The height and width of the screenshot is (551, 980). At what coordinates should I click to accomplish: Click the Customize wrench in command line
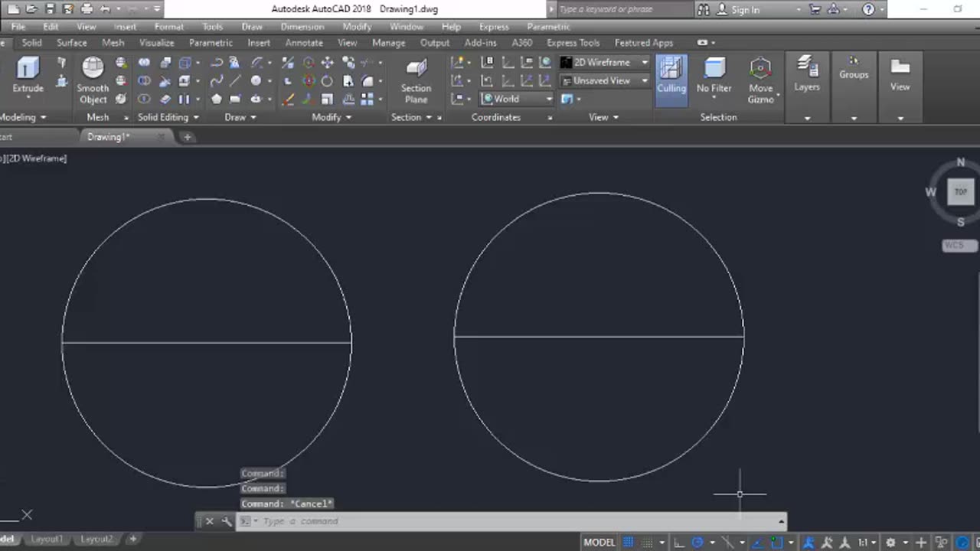click(227, 521)
